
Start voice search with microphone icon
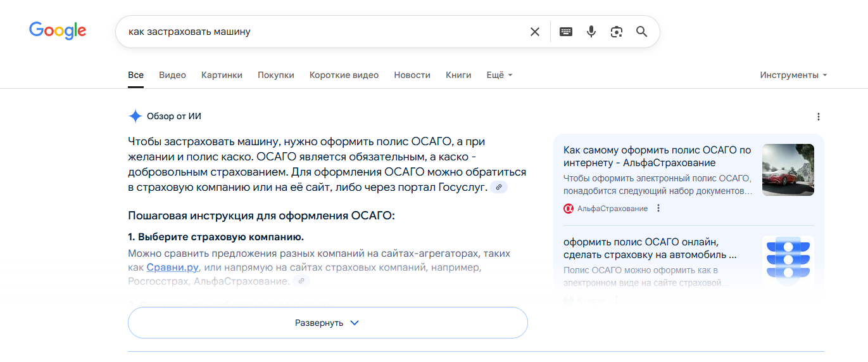tap(591, 32)
